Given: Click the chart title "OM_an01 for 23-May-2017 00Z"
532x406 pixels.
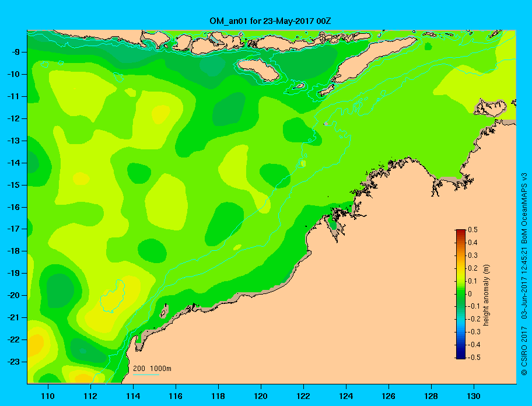Looking at the screenshot, I should (x=270, y=21).
